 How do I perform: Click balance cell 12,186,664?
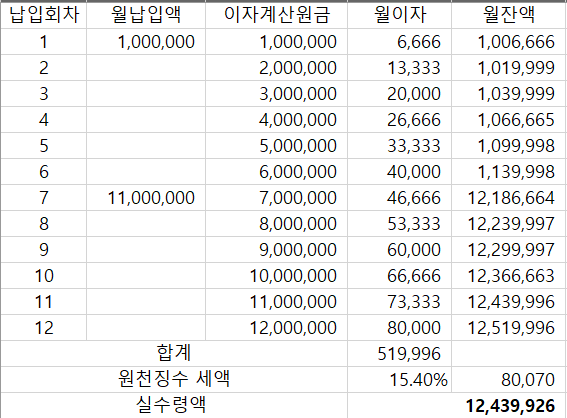(509, 198)
